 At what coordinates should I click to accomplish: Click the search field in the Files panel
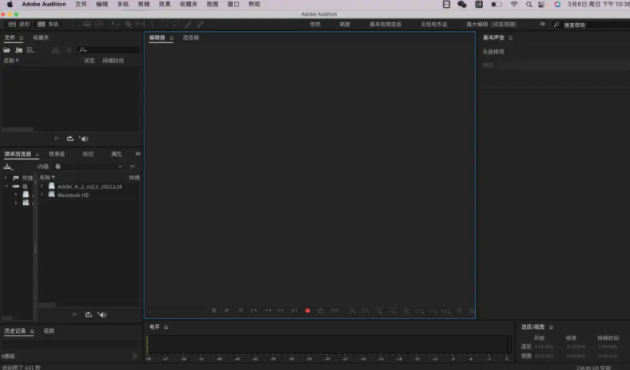coord(108,50)
